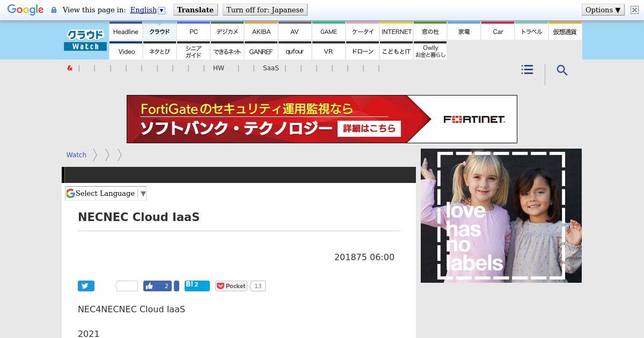Open the シニアガイド tab
644x338 pixels.
193,51
